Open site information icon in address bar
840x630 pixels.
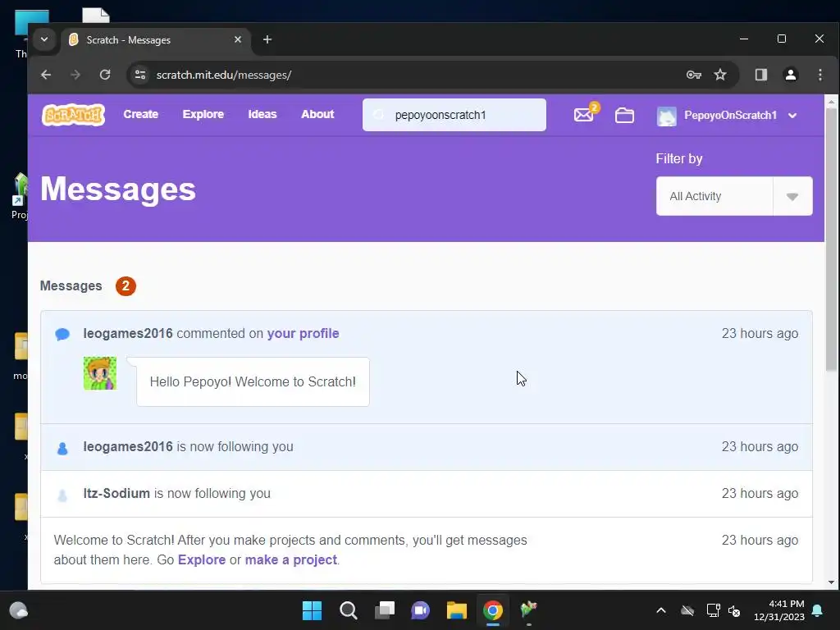pyautogui.click(x=140, y=75)
